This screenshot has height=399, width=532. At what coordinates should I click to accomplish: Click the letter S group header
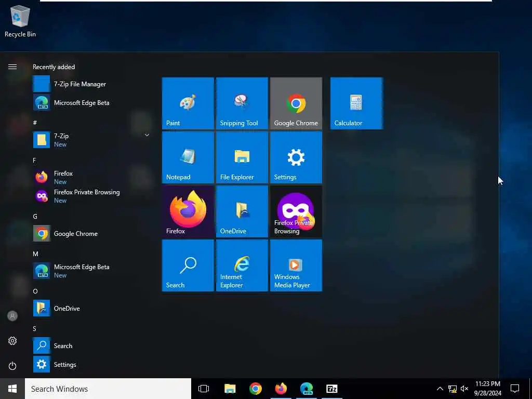[x=35, y=328]
